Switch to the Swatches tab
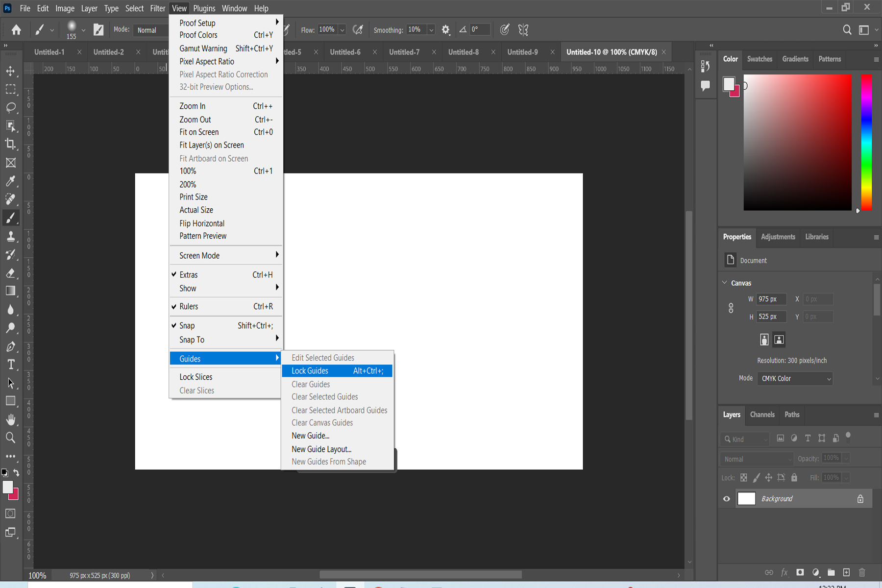Screen dimensions: 882x588 759,59
